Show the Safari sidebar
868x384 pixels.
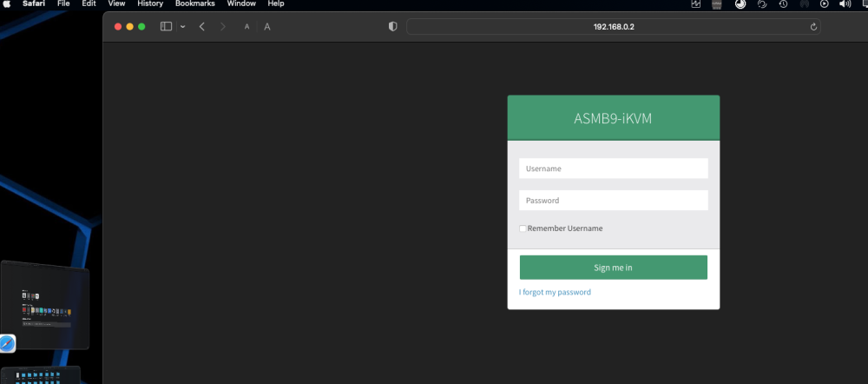tap(166, 27)
